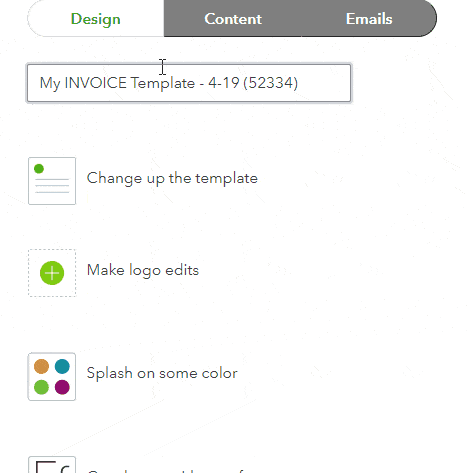
Task: Pick the teal color dot
Action: [x=62, y=366]
